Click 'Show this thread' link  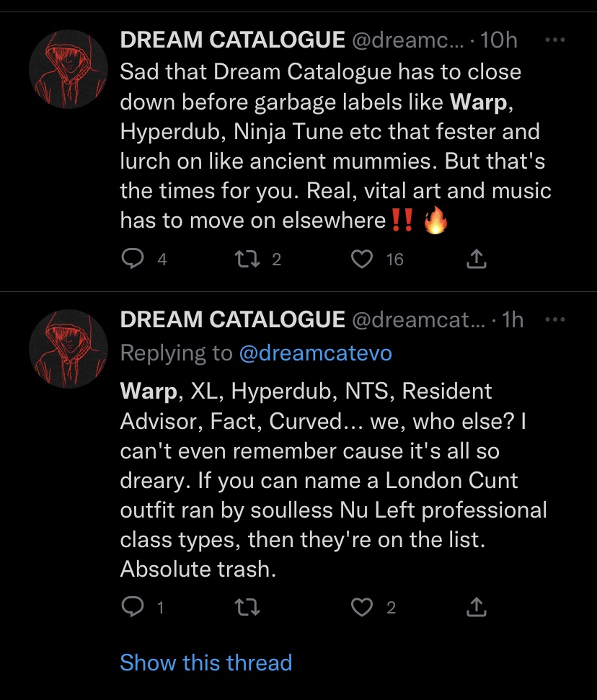pyautogui.click(x=205, y=663)
